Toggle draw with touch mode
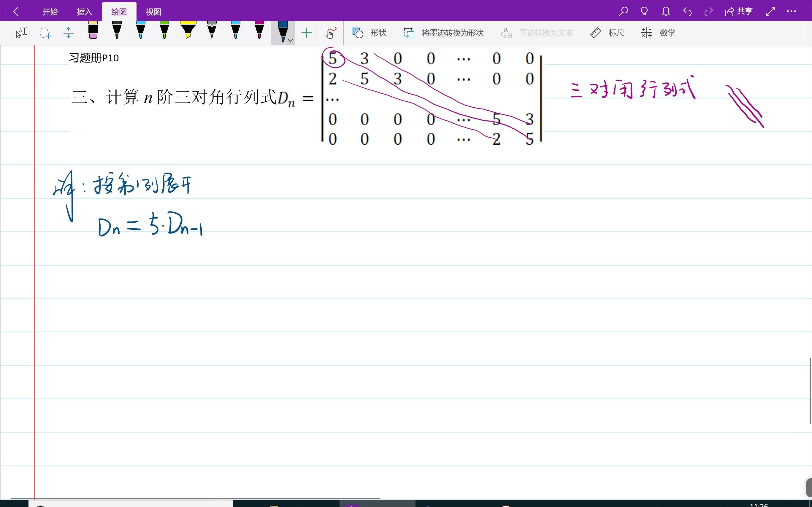 coord(331,33)
